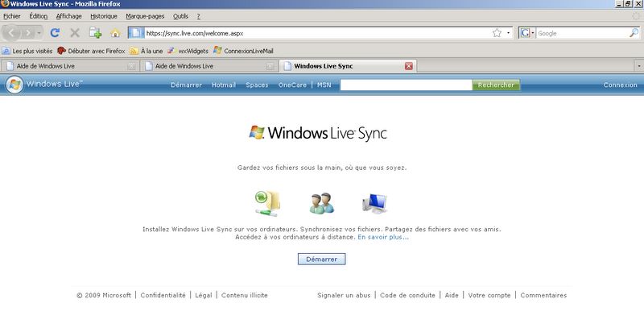Viewport: 644px width, 328px height.
Task: Reload the page with the refresh icon
Action: [55, 33]
